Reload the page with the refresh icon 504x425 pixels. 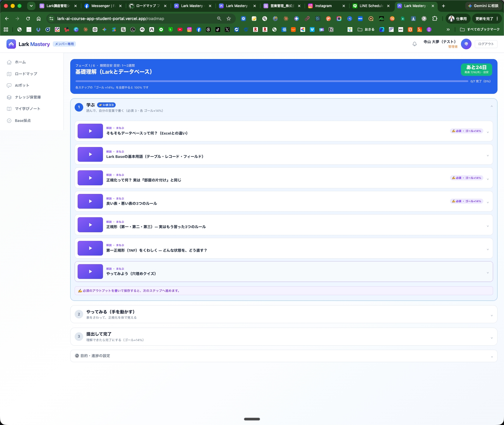coord(28,19)
